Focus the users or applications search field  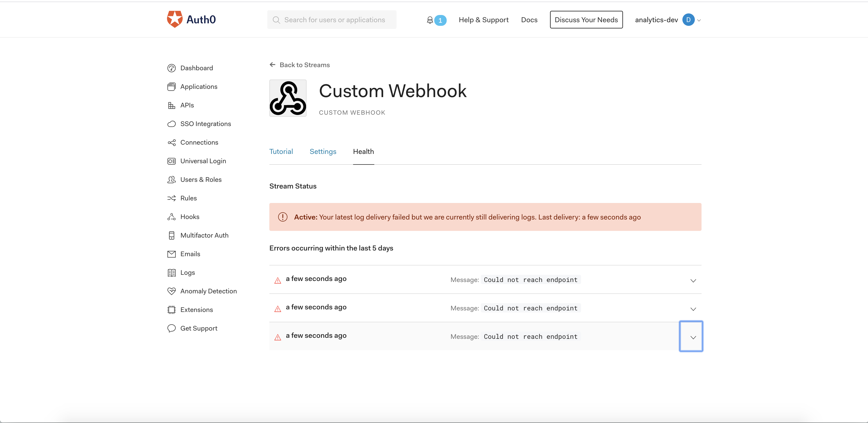pos(332,20)
